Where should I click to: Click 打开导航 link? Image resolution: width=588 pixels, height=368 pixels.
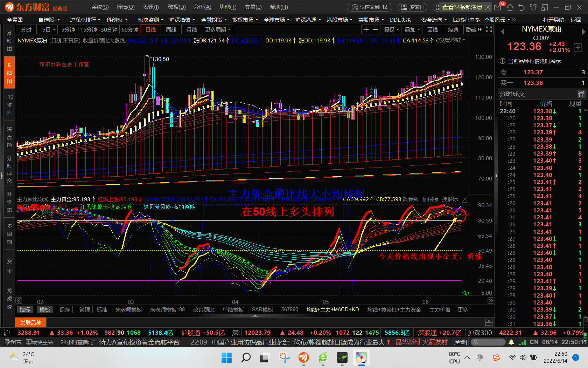coord(554,20)
